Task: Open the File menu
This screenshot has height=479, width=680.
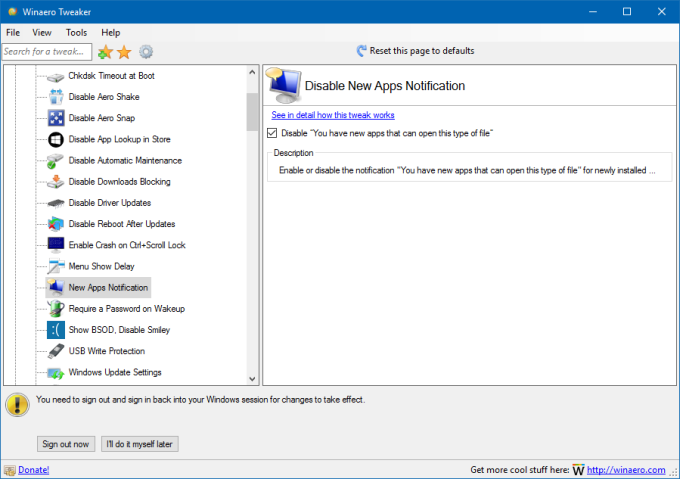Action: coord(13,33)
